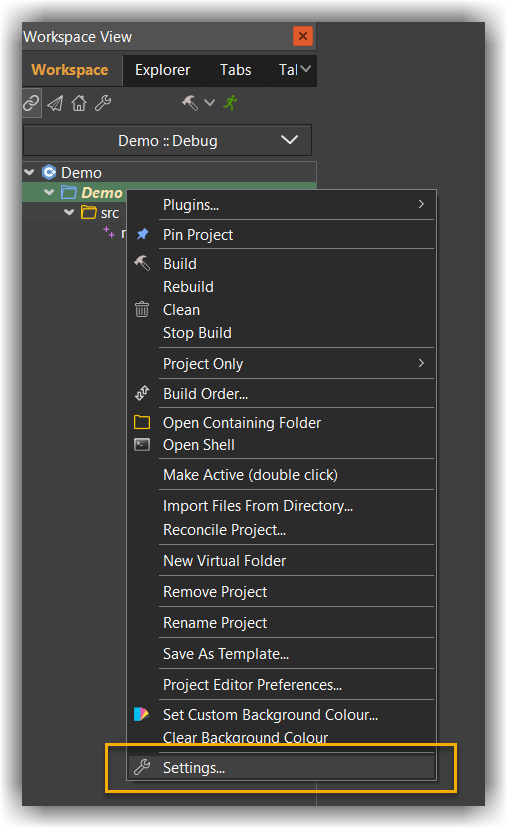Viewport: 508px width, 829px height.
Task: Switch to the Tabs tab
Action: (x=235, y=70)
